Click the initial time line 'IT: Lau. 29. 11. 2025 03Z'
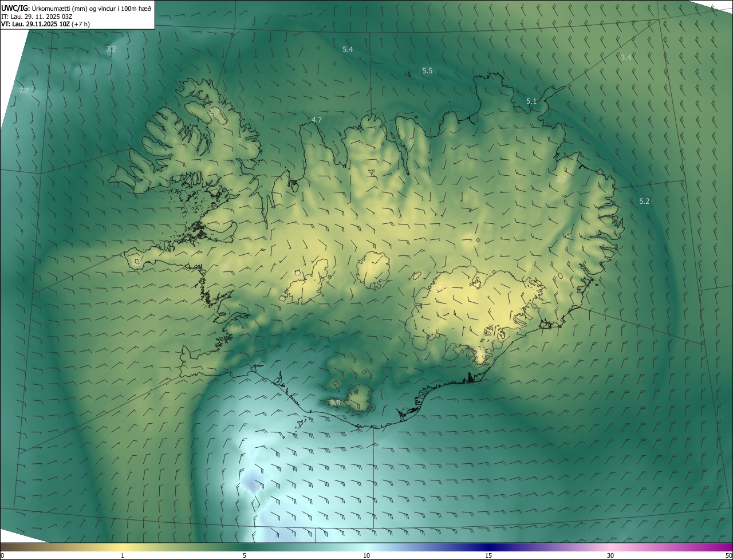733x560 pixels. (36, 16)
